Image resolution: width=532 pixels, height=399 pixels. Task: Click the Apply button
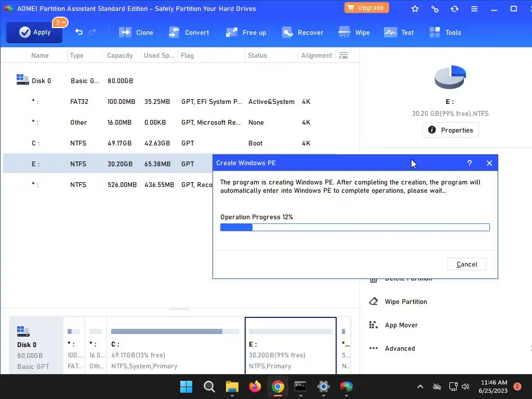[x=34, y=32]
